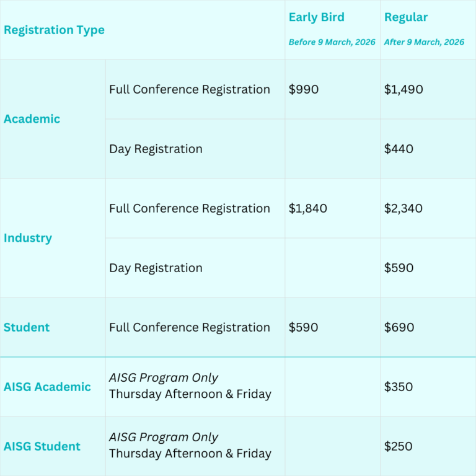Select the $2,340 Industry regular price
Screen dimensions: 476x476
tap(403, 208)
